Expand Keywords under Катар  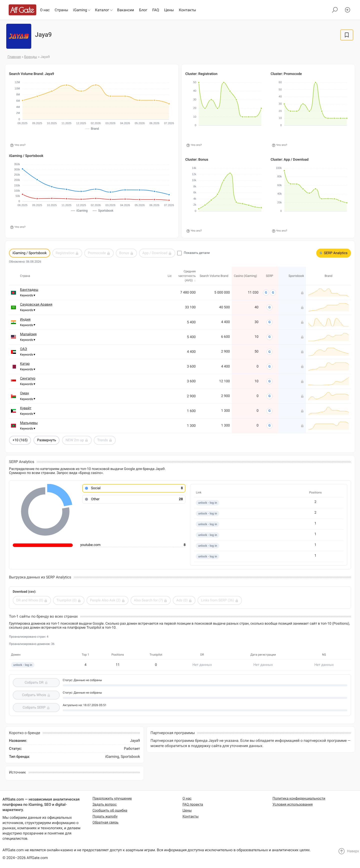click(x=28, y=369)
